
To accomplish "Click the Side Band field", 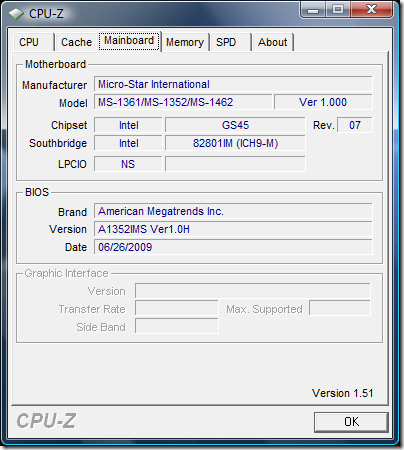I will pos(177,327).
